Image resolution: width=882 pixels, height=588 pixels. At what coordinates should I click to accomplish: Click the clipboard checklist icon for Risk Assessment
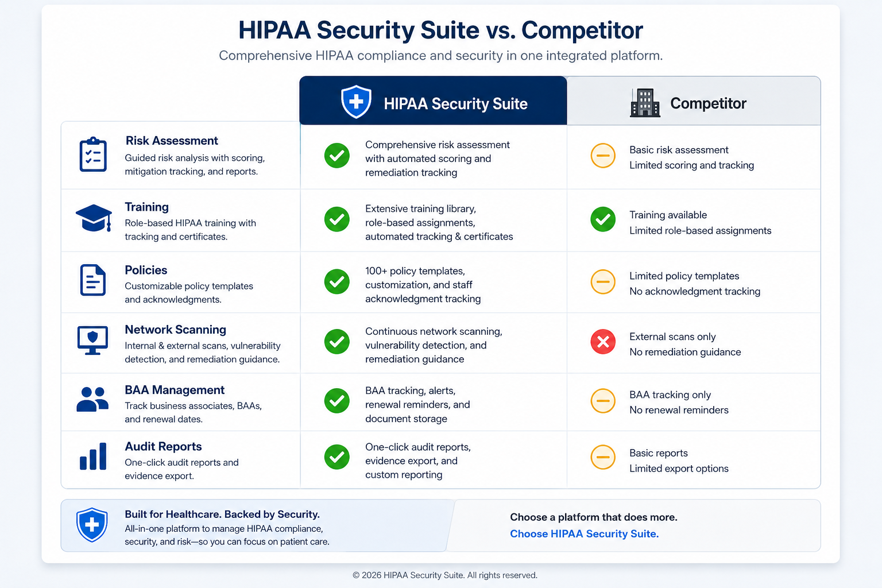click(x=93, y=154)
